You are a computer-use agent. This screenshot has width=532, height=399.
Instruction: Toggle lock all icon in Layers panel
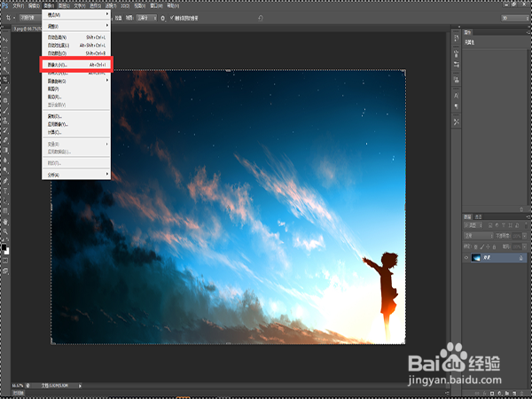click(x=494, y=246)
